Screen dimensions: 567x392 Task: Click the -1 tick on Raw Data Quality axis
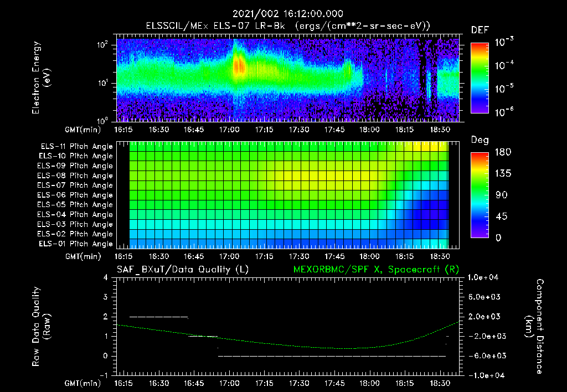tap(104, 375)
